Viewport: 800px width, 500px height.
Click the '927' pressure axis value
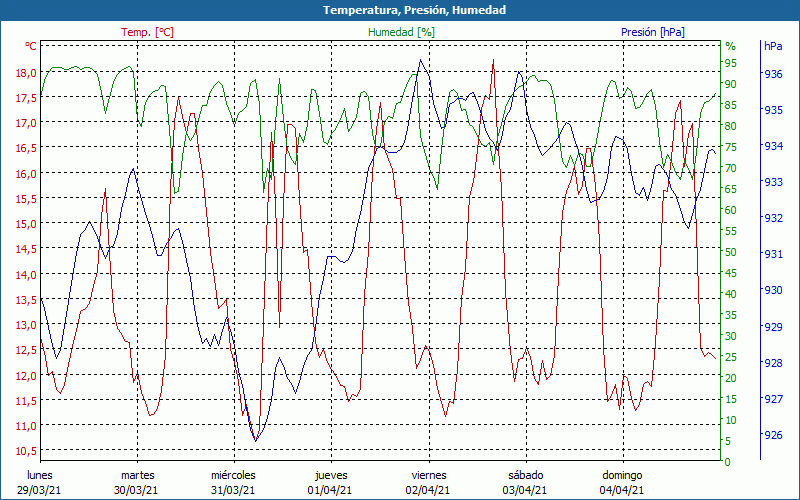(773, 399)
